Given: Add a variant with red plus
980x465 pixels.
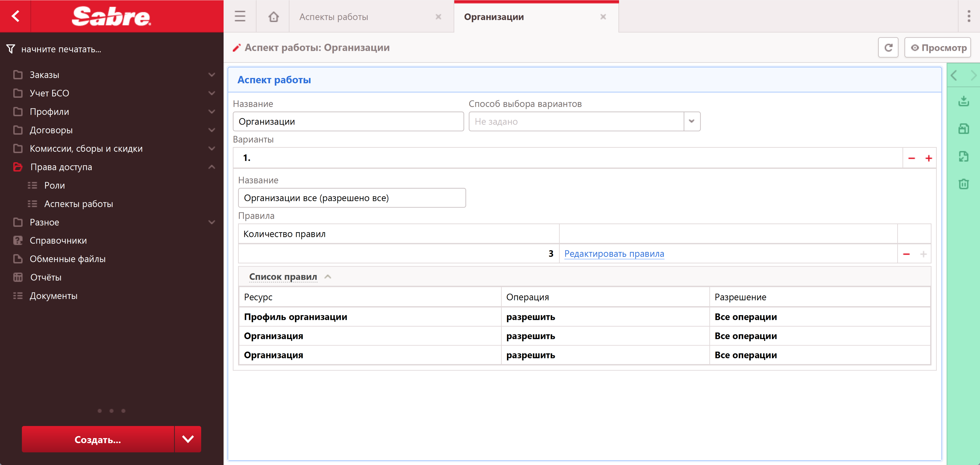Looking at the screenshot, I should (929, 158).
